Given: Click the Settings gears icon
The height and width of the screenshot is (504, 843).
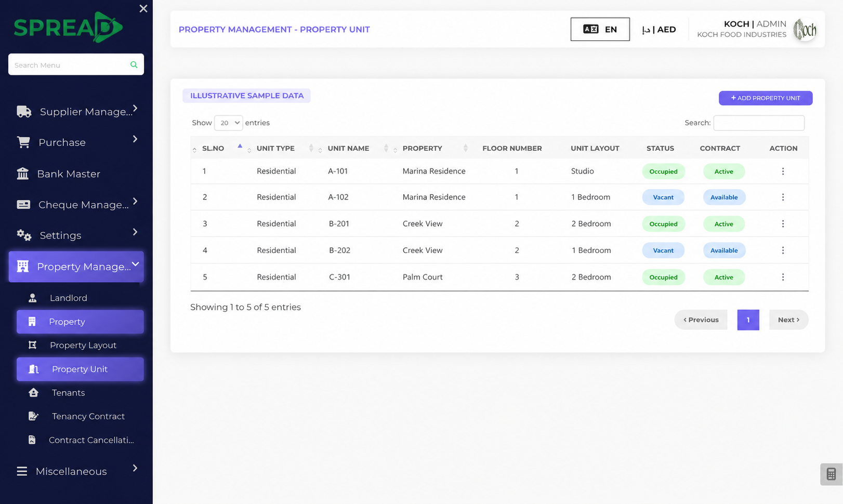Looking at the screenshot, I should point(24,235).
